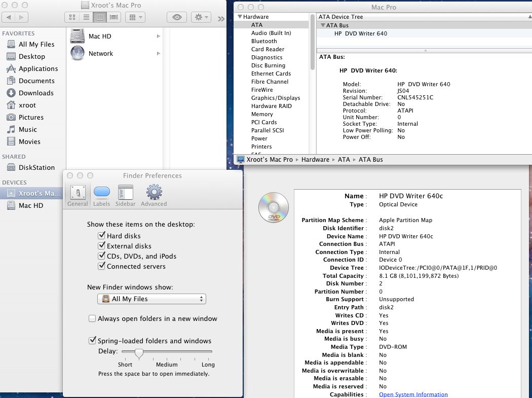
Task: Switch Finder to list view
Action: tap(86, 17)
